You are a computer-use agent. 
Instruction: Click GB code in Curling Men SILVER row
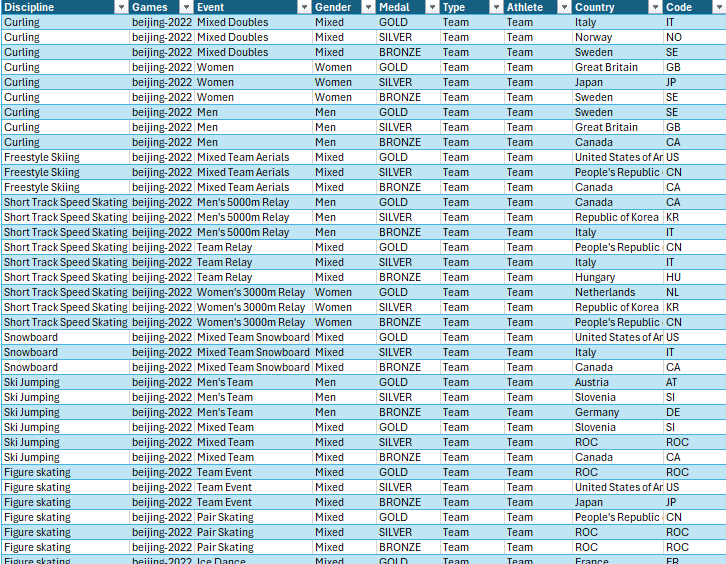pyautogui.click(x=695, y=127)
